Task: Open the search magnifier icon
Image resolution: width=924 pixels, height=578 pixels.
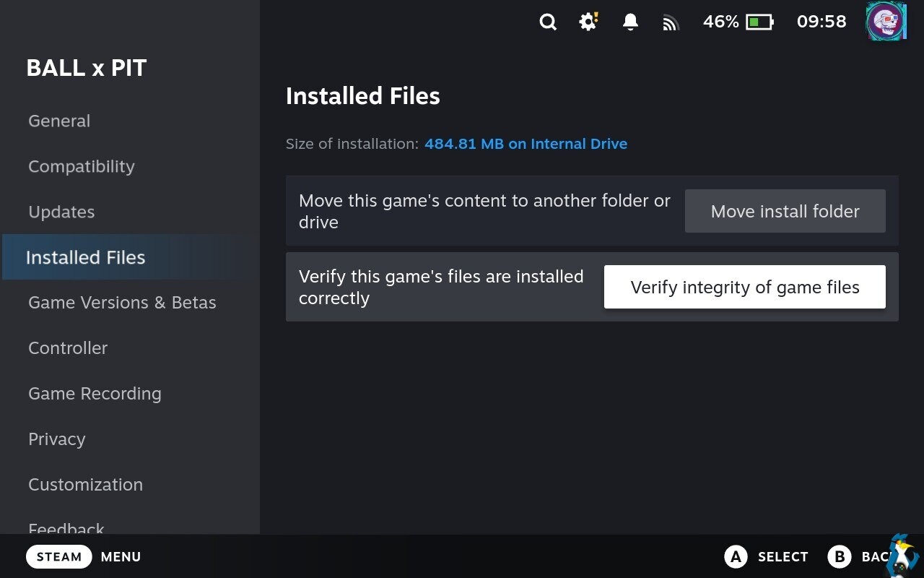Action: coord(548,22)
